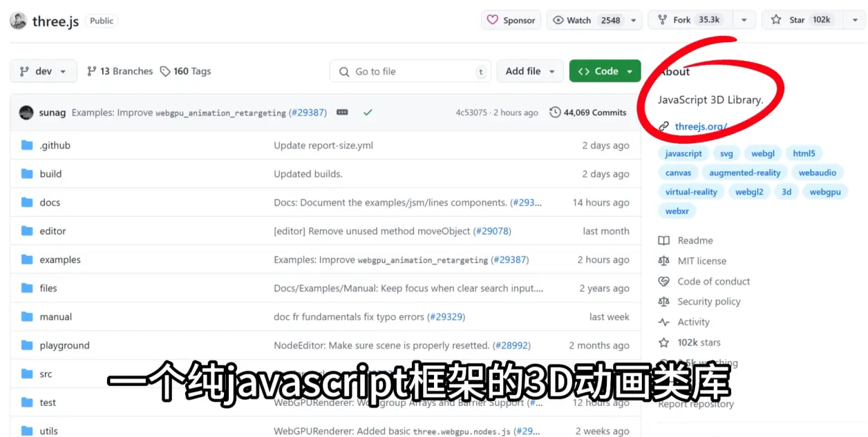Select the canvas topic tag
Image resolution: width=868 pixels, height=437 pixels.
tap(678, 173)
